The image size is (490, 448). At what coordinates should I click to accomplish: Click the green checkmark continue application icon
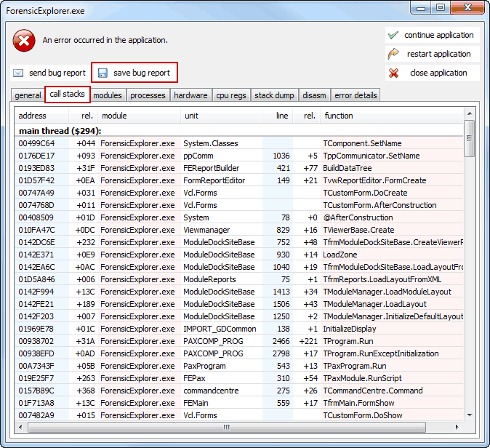tap(393, 35)
